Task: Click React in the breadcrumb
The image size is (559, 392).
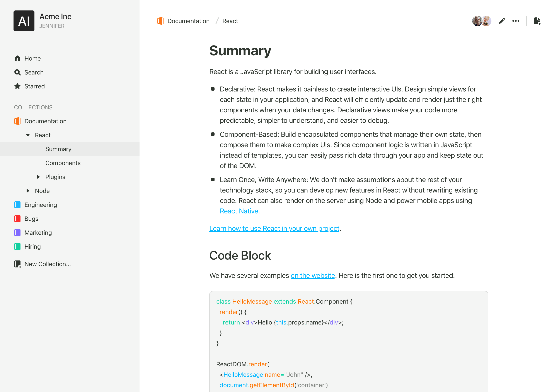Action: 230,21
